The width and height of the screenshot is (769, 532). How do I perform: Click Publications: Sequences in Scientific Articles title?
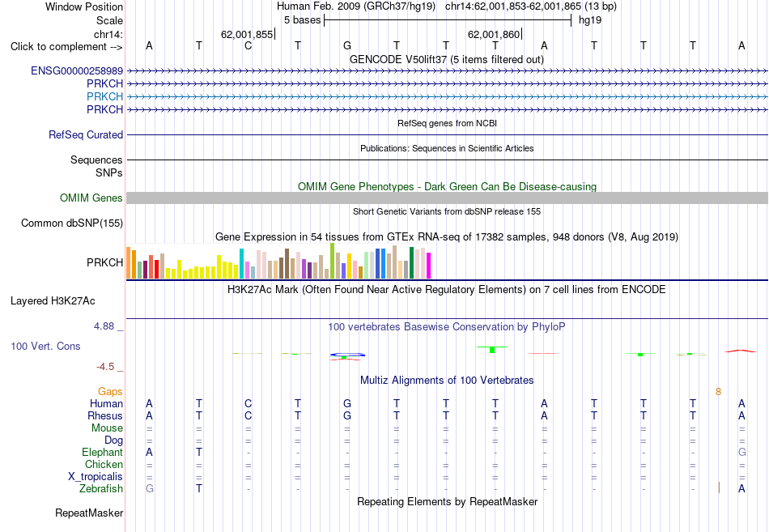447,148
